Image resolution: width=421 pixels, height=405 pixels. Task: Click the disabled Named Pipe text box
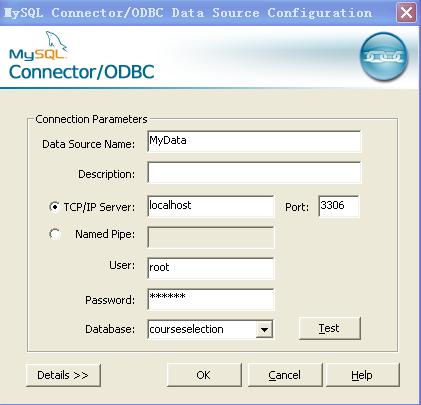211,237
